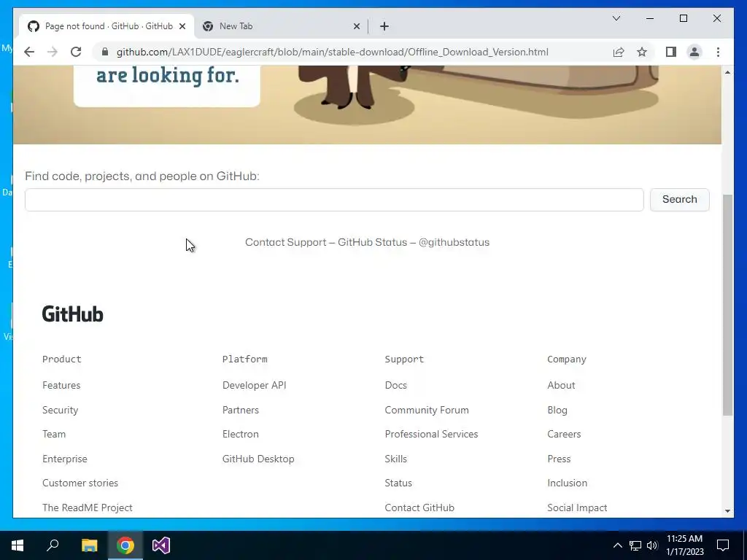The width and height of the screenshot is (747, 560).
Task: Open the GitHub Desktop link
Action: [258, 459]
